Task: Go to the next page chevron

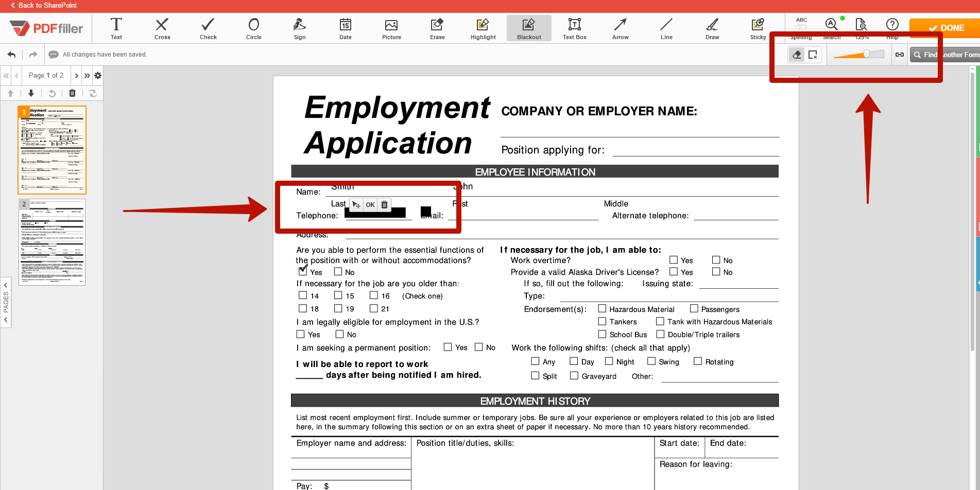Action: pos(76,76)
